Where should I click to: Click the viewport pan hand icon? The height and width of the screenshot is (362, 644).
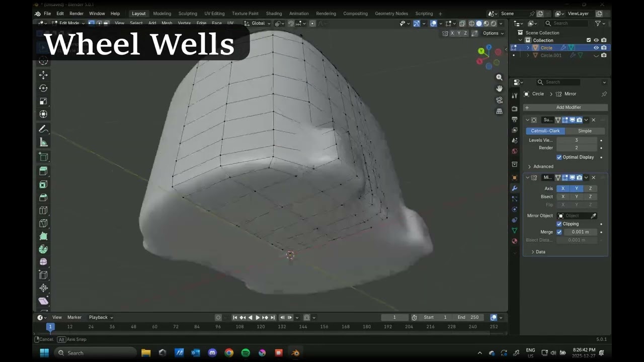pyautogui.click(x=499, y=88)
